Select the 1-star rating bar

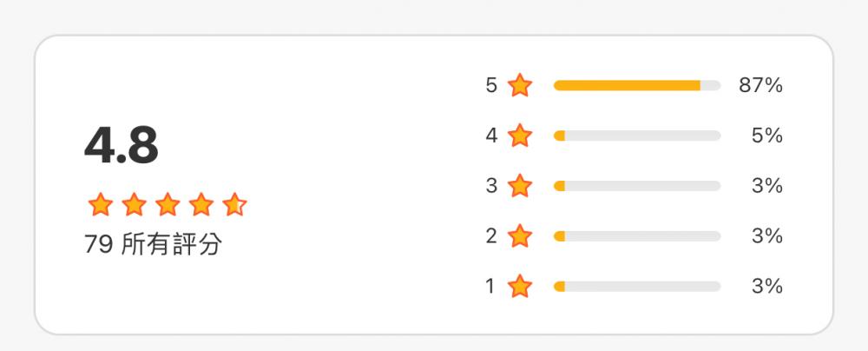(x=637, y=286)
